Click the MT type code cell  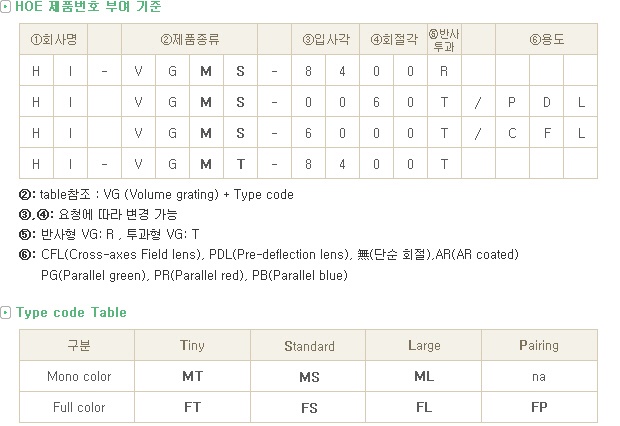192,376
